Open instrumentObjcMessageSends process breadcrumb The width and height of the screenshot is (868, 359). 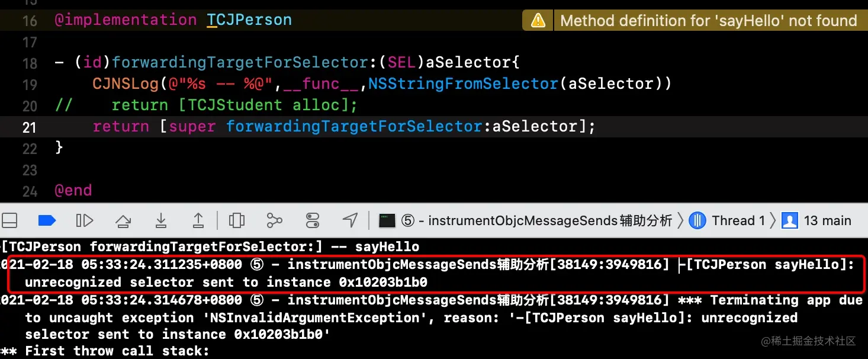[x=526, y=221]
